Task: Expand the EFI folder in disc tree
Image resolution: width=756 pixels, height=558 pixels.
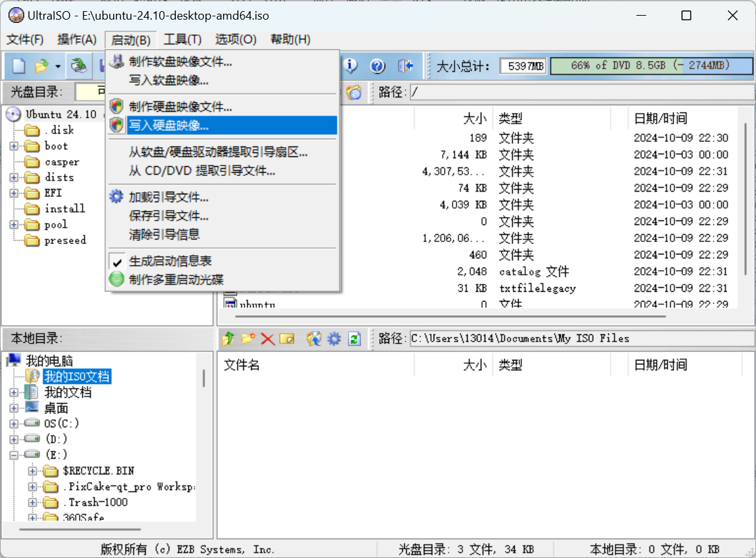Action: point(14,193)
